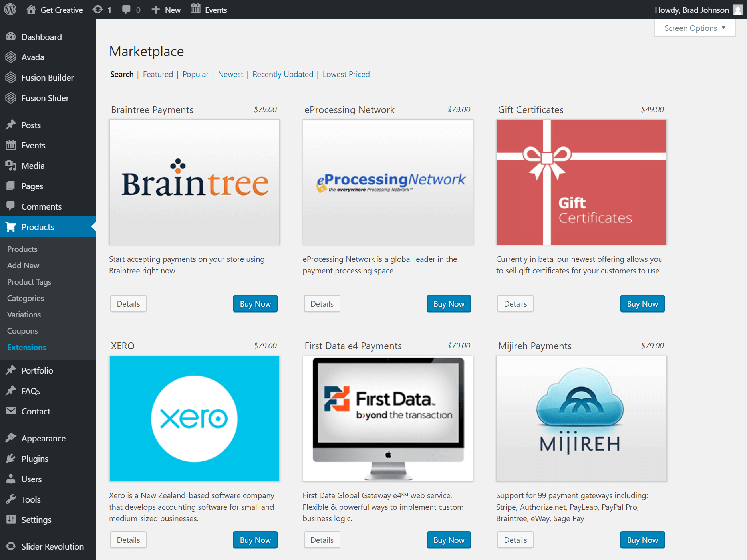Click the Slider Revolution refresh icon
The width and height of the screenshot is (747, 560).
tap(11, 546)
